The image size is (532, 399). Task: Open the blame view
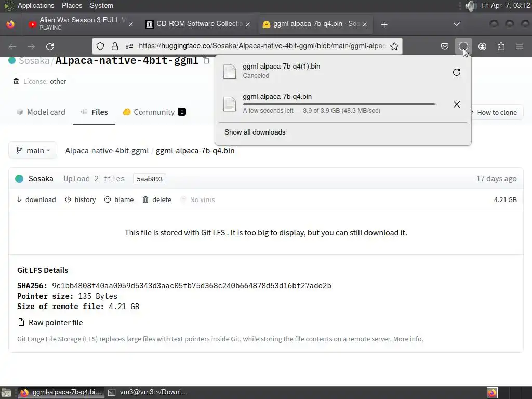(x=119, y=200)
